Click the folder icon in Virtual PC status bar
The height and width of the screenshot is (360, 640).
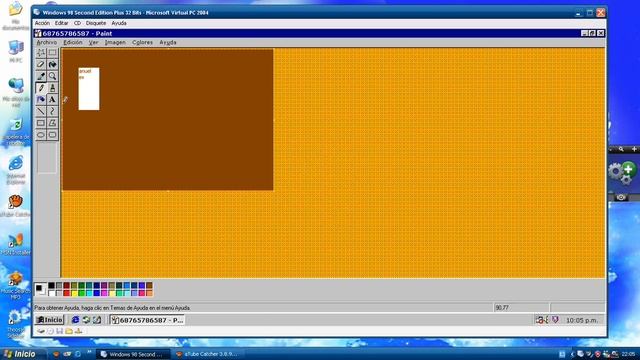coord(69,331)
